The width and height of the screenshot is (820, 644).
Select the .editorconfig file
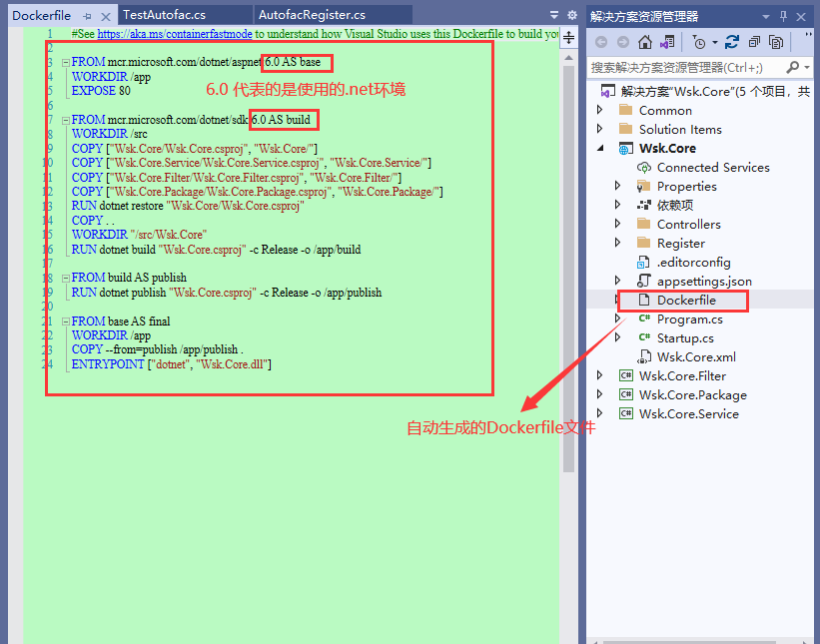coord(693,262)
